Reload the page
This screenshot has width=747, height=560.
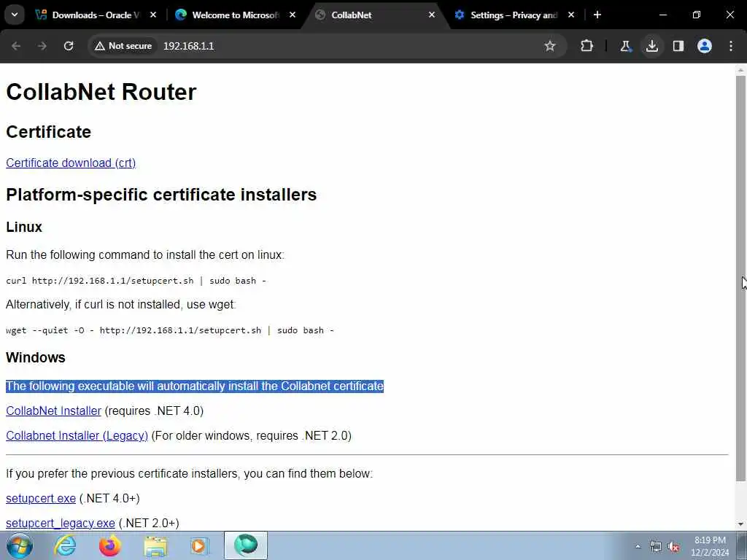(69, 46)
